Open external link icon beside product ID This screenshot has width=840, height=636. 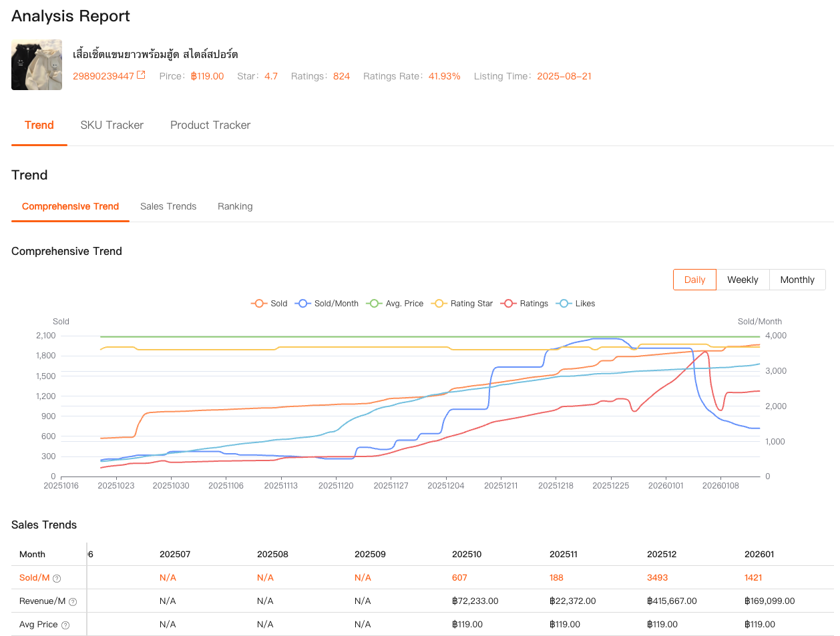141,75
